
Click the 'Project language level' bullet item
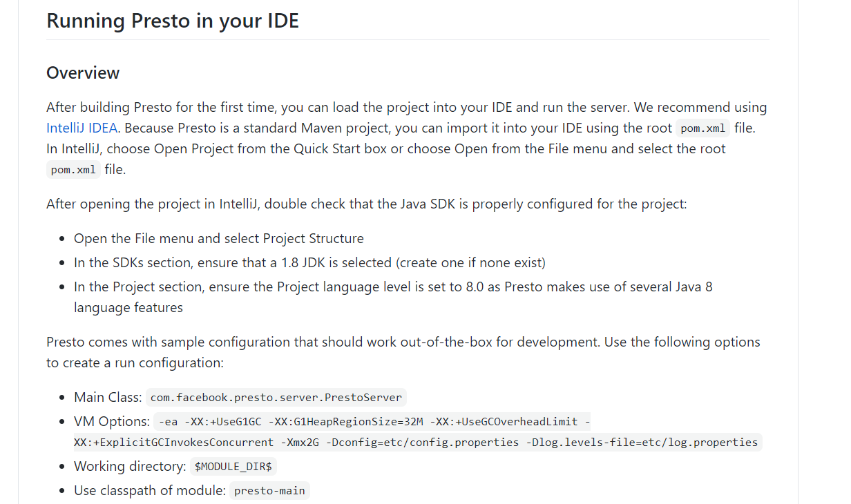(393, 287)
